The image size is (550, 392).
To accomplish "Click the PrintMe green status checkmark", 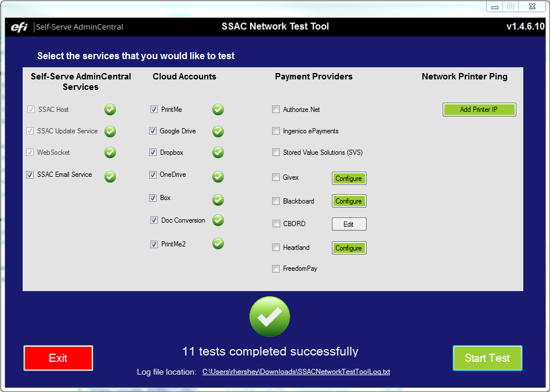I will coord(218,110).
